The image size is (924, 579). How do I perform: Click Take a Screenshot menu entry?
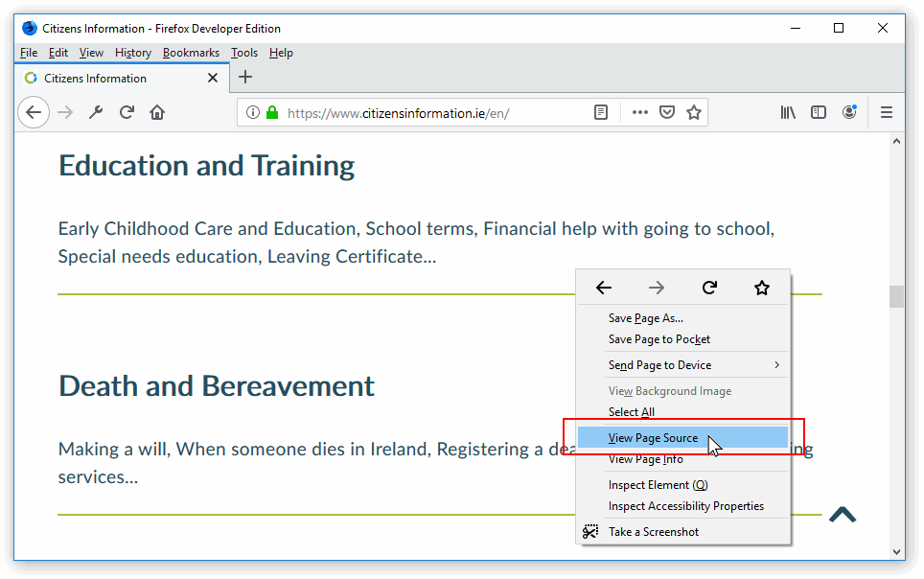point(653,532)
